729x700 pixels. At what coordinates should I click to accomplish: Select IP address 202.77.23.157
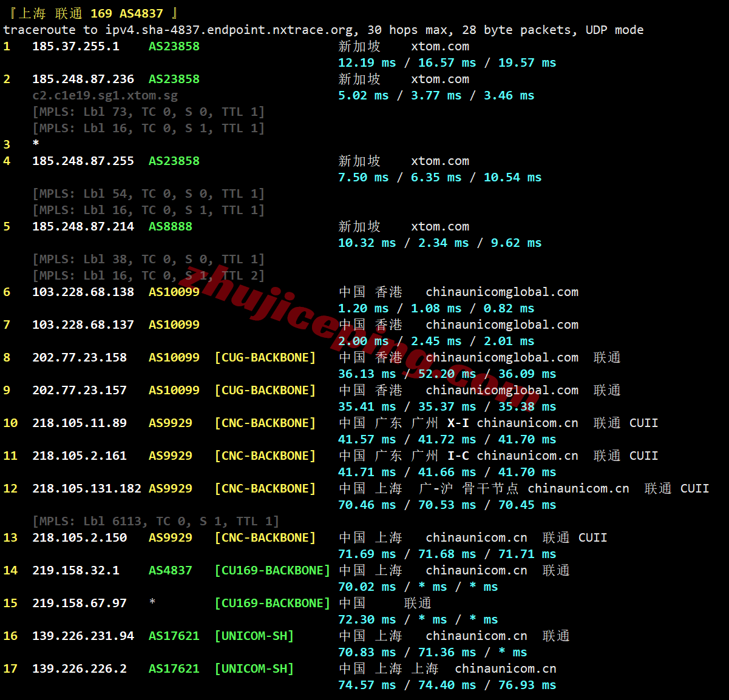click(x=80, y=390)
